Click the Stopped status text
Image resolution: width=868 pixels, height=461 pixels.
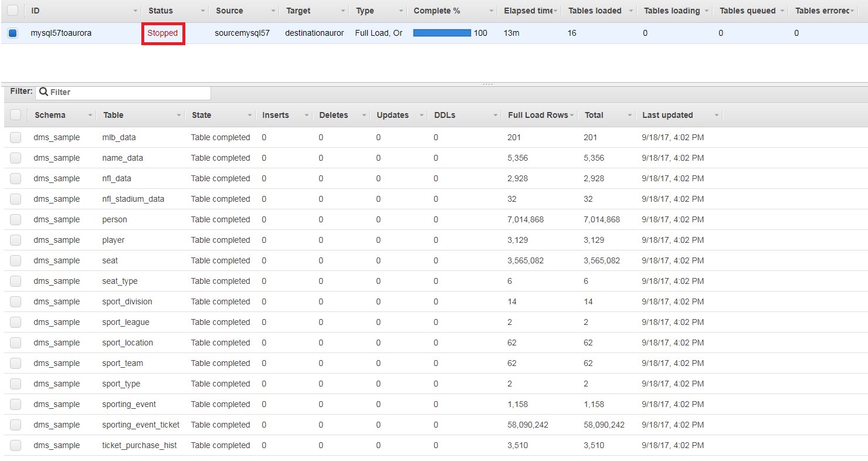pyautogui.click(x=162, y=33)
